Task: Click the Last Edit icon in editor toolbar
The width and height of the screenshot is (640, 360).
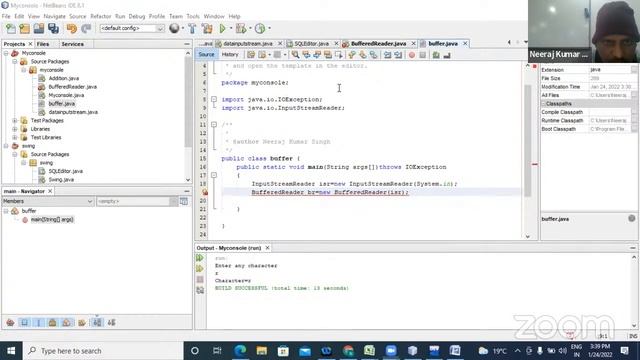Action: pyautogui.click(x=251, y=55)
